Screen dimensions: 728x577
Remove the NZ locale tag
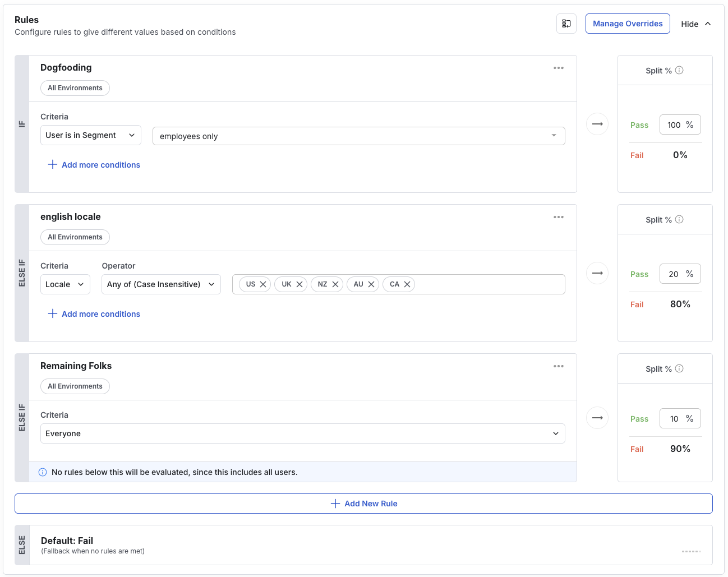pyautogui.click(x=335, y=284)
